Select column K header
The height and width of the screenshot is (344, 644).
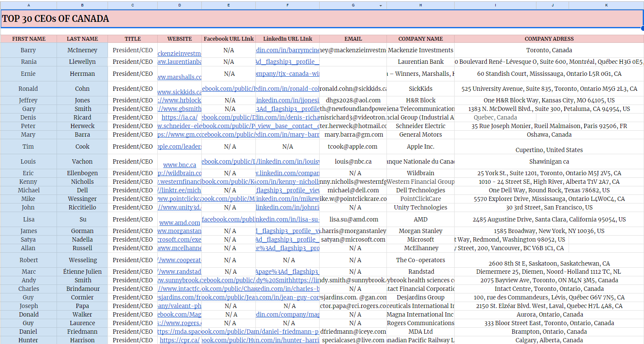pos(606,5)
